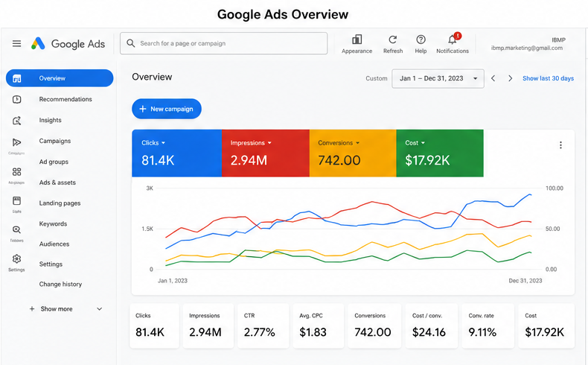Click the Insights sidebar icon
Viewport: 588px width, 365px height.
click(x=16, y=121)
